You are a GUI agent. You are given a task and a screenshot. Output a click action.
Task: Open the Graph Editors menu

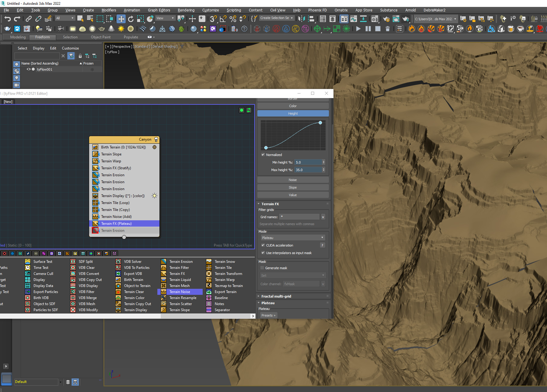(159, 10)
